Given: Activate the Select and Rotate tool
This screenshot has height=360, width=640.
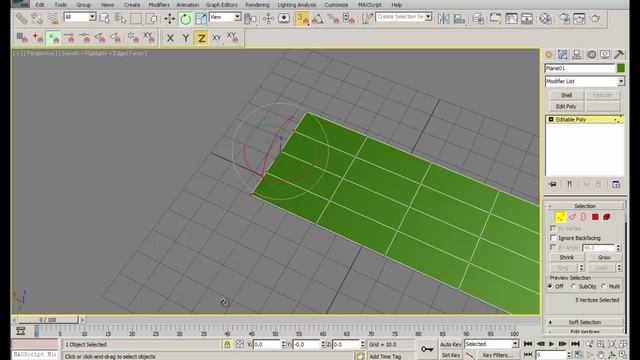Looking at the screenshot, I should point(185,18).
